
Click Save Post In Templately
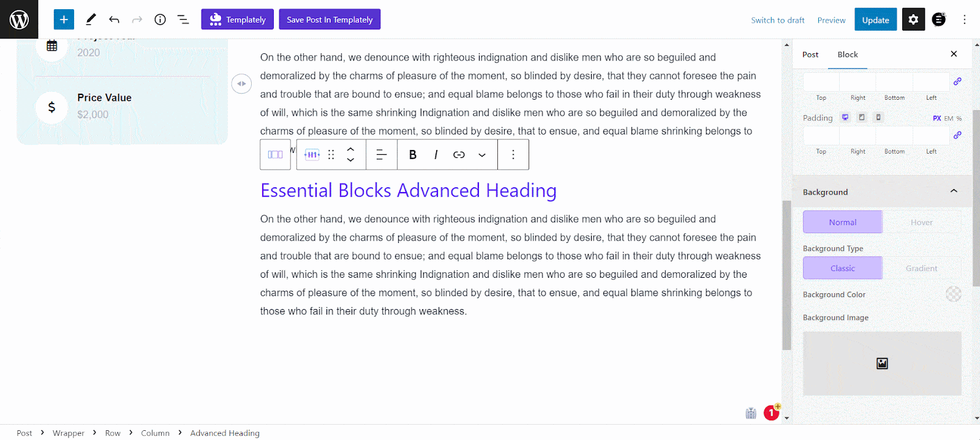[330, 20]
